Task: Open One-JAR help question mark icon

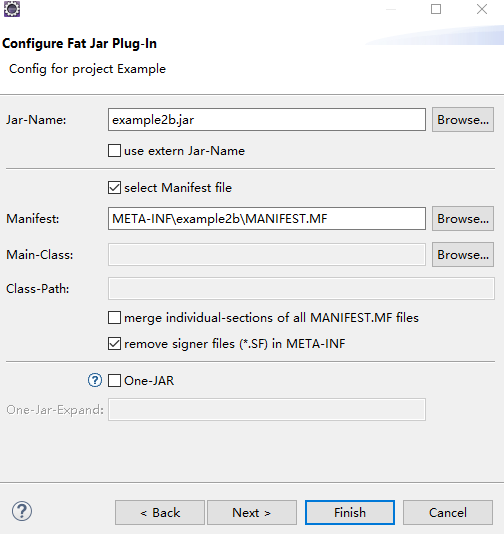Action: [95, 380]
